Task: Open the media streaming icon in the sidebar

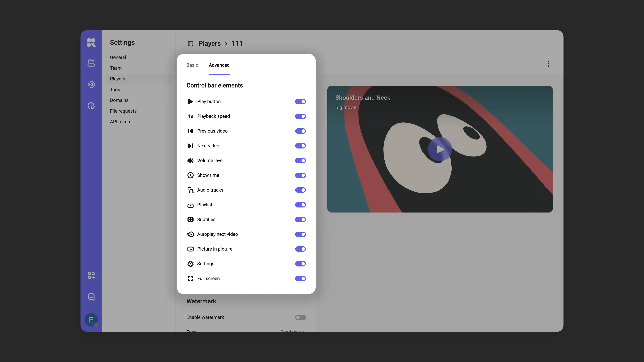Action: coord(91,84)
